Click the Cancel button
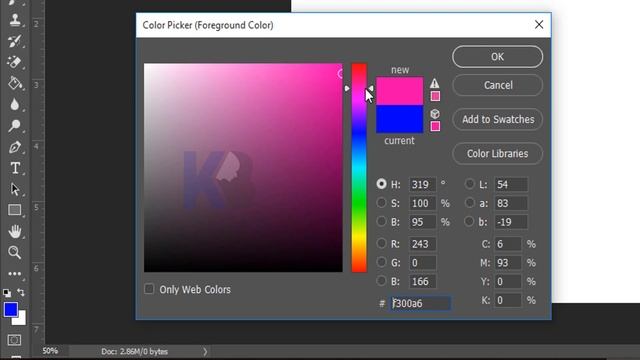640x360 pixels. click(498, 85)
